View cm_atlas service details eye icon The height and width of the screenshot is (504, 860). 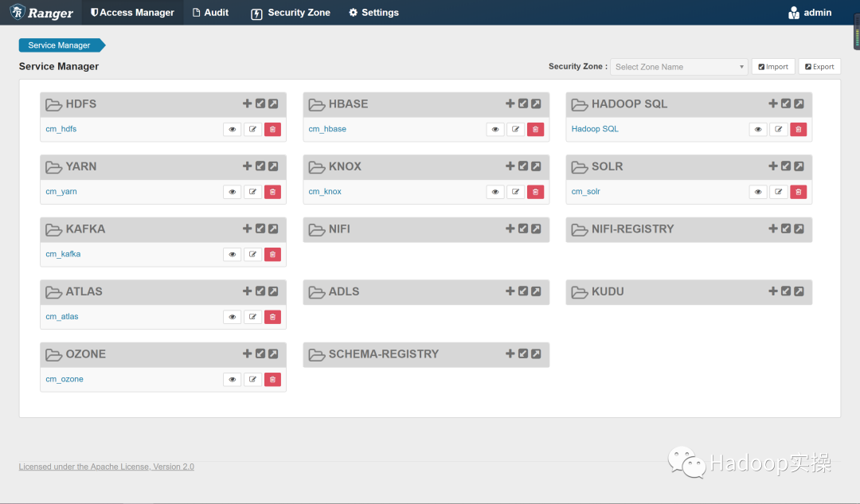pyautogui.click(x=232, y=317)
